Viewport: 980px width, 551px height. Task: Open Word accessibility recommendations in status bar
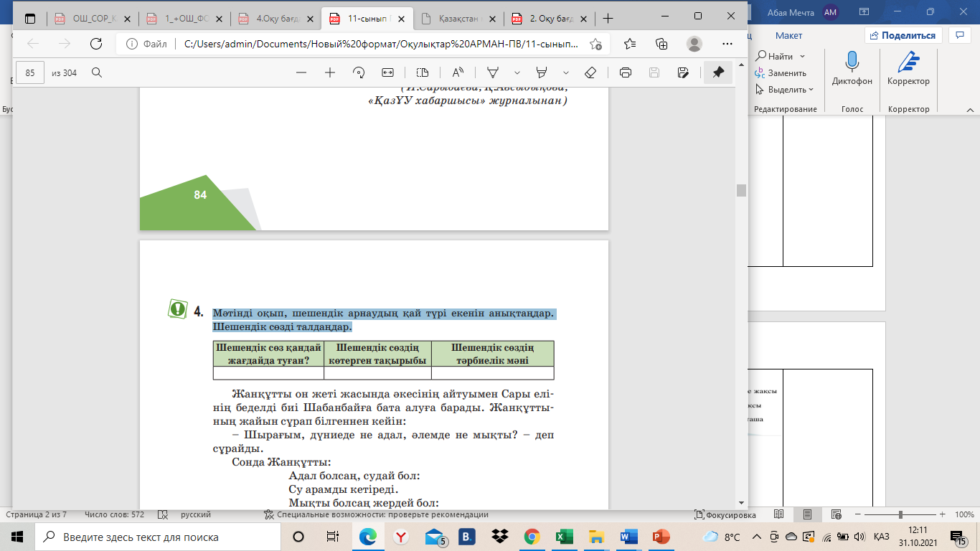click(377, 514)
